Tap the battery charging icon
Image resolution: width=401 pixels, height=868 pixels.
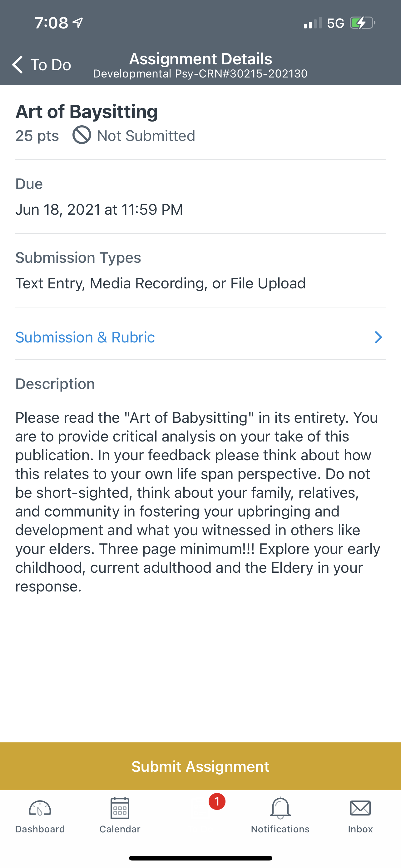click(362, 23)
